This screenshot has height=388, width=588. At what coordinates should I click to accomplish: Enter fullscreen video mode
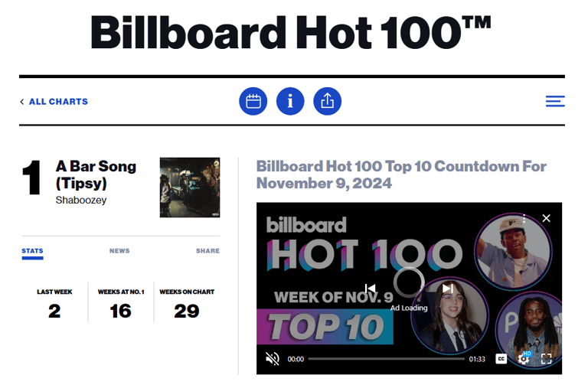tap(547, 358)
